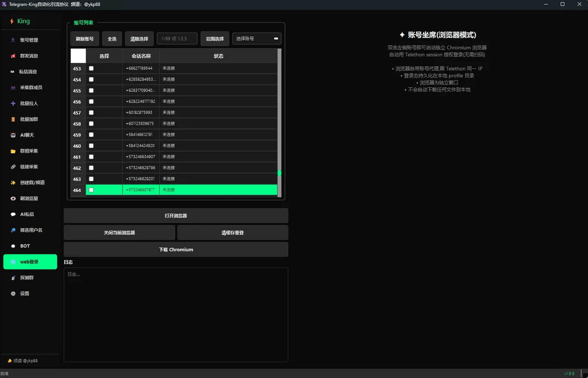The width and height of the screenshot is (588, 378).
Task: Click the 采集群成员 people icon
Action: tap(13, 88)
